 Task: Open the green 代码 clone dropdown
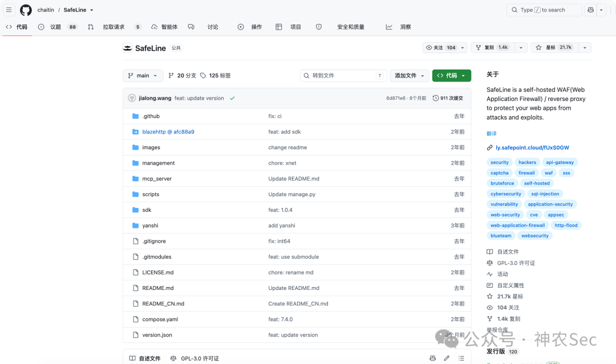click(451, 75)
